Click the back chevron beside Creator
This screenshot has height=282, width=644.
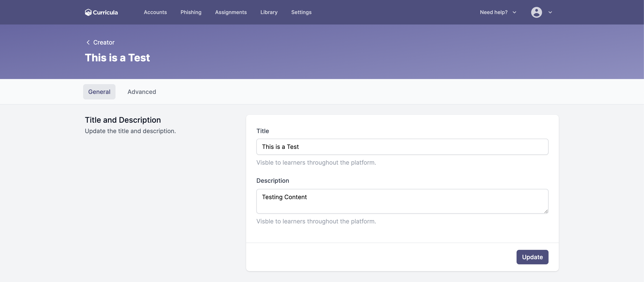tap(88, 42)
